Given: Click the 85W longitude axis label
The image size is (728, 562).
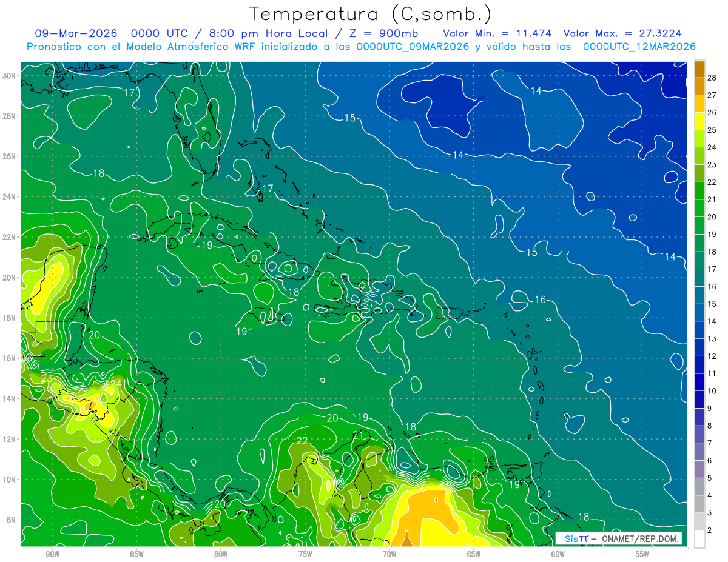Looking at the screenshot, I should tap(136, 555).
